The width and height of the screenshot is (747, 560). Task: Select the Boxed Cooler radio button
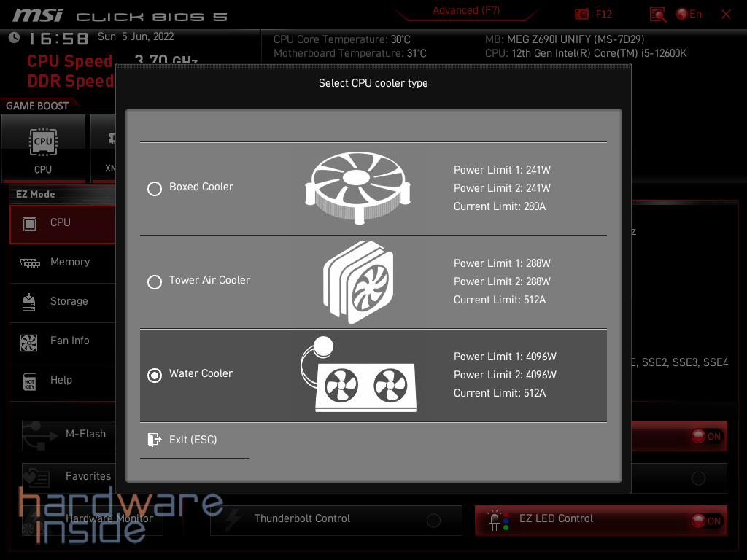[x=155, y=189]
